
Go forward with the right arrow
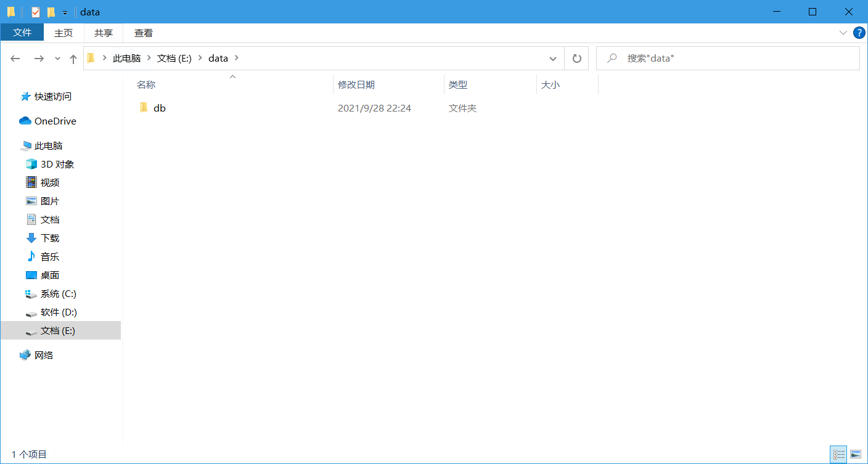tap(39, 59)
